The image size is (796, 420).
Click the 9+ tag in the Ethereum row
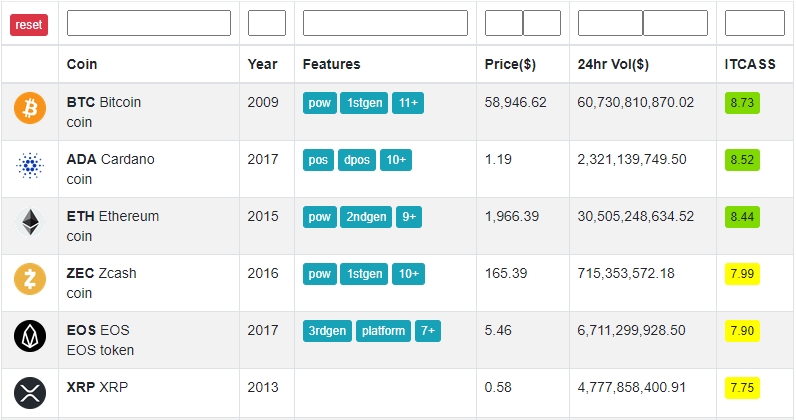coord(409,217)
